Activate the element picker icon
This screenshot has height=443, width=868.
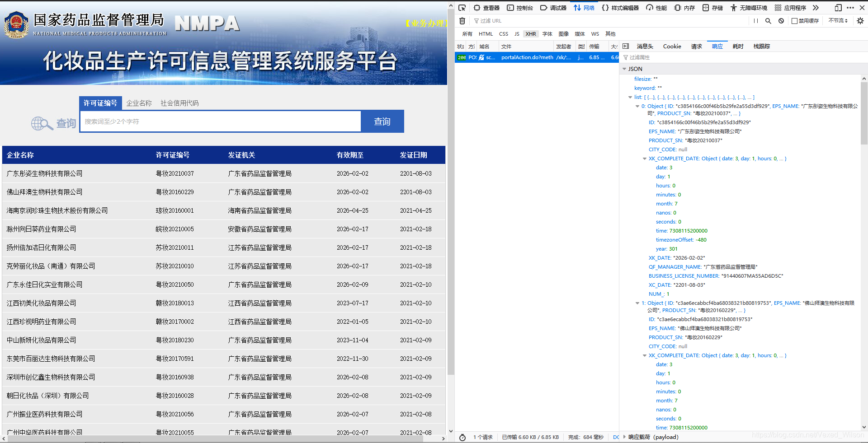462,8
